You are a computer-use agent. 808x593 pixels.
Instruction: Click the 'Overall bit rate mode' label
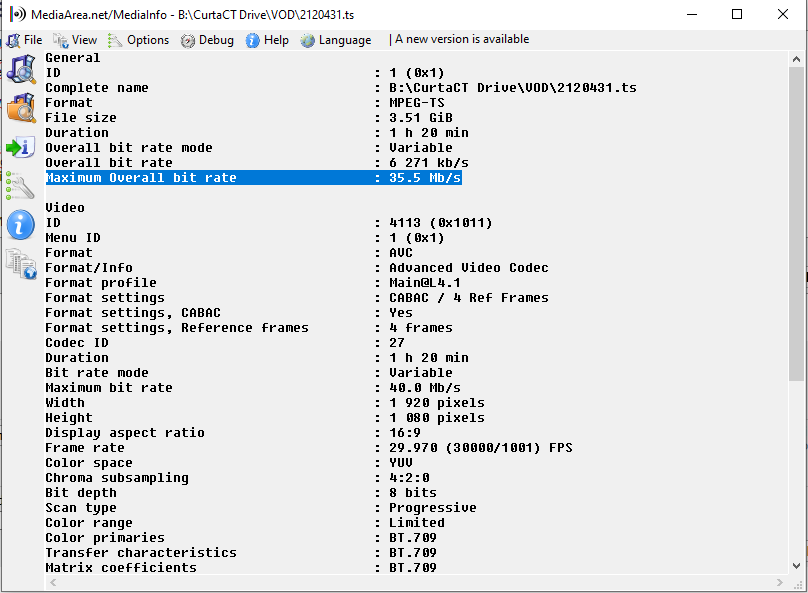[129, 148]
